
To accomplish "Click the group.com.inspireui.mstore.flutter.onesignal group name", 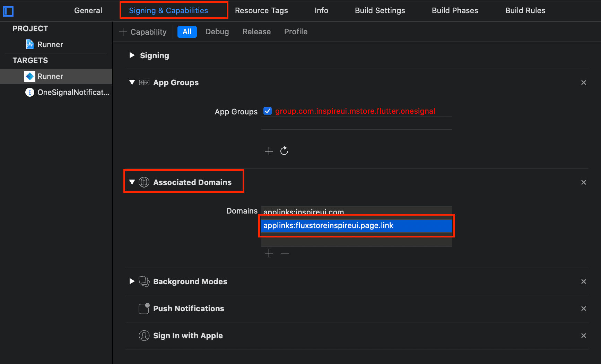I will click(x=355, y=111).
